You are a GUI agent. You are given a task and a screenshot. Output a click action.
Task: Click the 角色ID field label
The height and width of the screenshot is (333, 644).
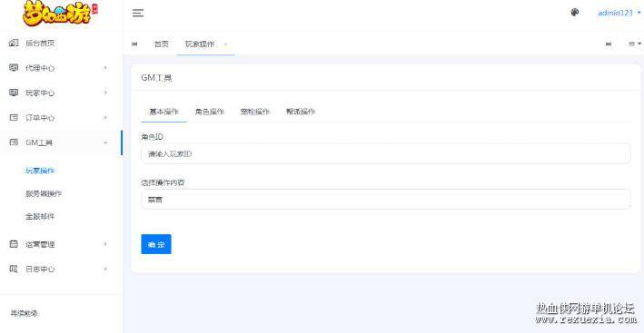152,137
